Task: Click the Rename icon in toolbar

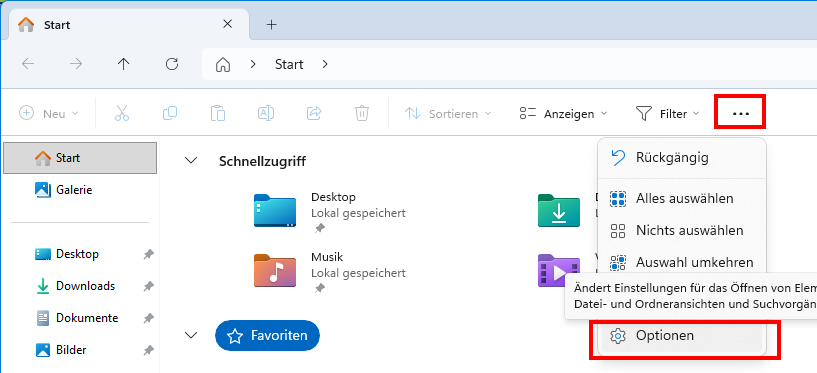Action: coord(266,113)
